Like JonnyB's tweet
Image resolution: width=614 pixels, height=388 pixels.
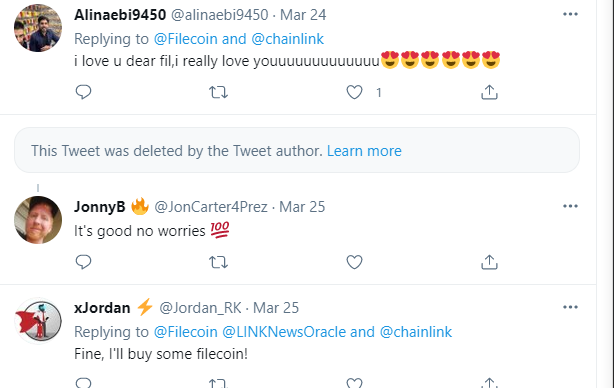click(x=354, y=262)
